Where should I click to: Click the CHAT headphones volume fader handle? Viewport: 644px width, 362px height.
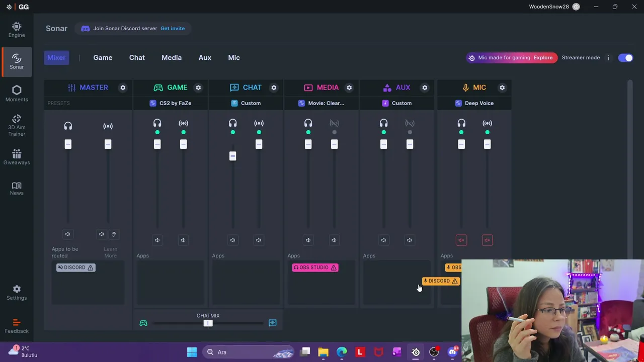point(232,156)
